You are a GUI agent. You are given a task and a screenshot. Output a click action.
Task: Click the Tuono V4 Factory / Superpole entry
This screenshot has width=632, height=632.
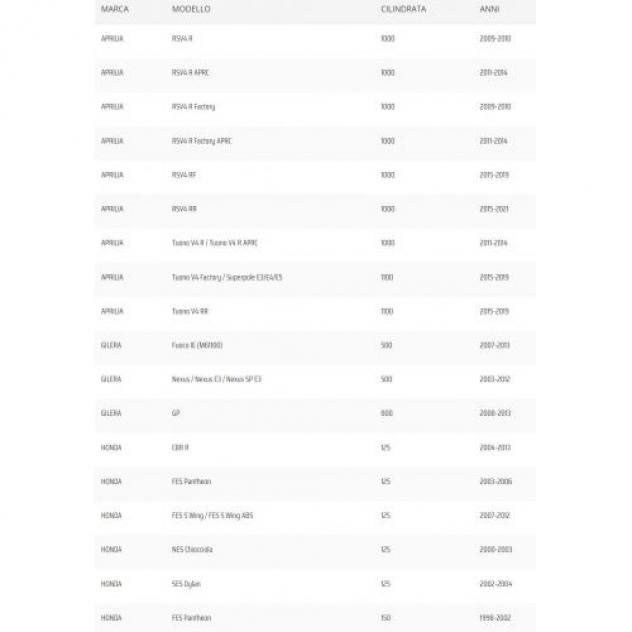[x=227, y=277]
